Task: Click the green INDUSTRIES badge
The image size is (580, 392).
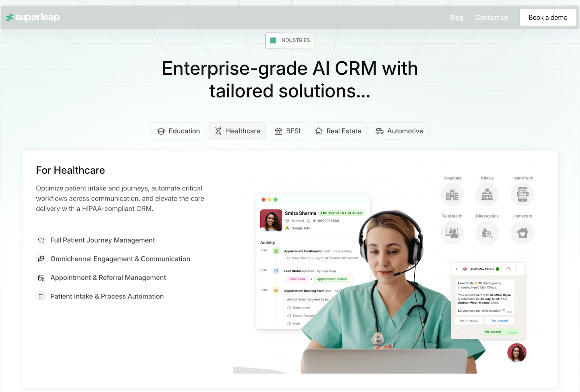Action: [x=290, y=40]
